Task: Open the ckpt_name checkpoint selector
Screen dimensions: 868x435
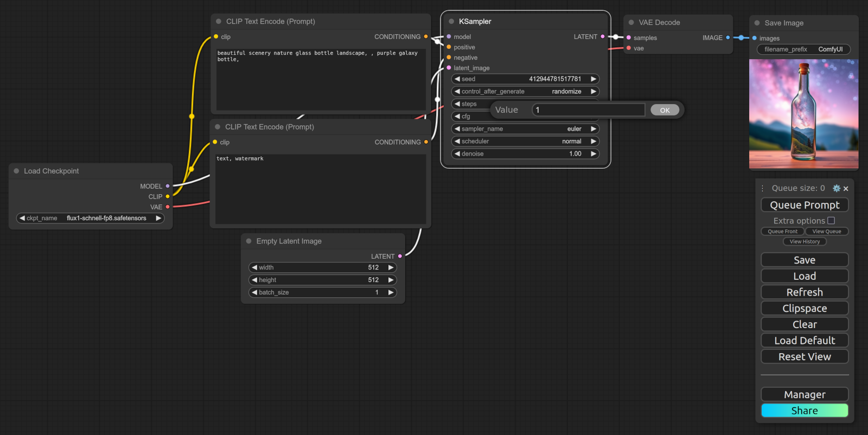Action: click(x=91, y=218)
